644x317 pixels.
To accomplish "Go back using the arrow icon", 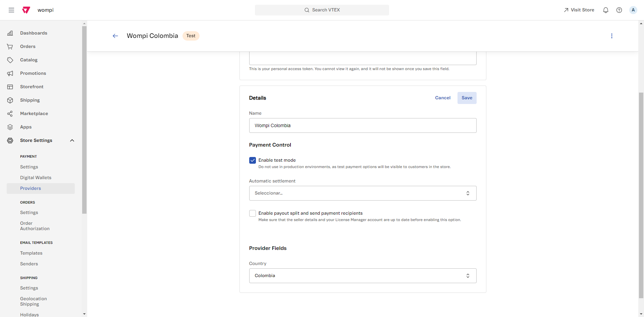I will 115,36.
